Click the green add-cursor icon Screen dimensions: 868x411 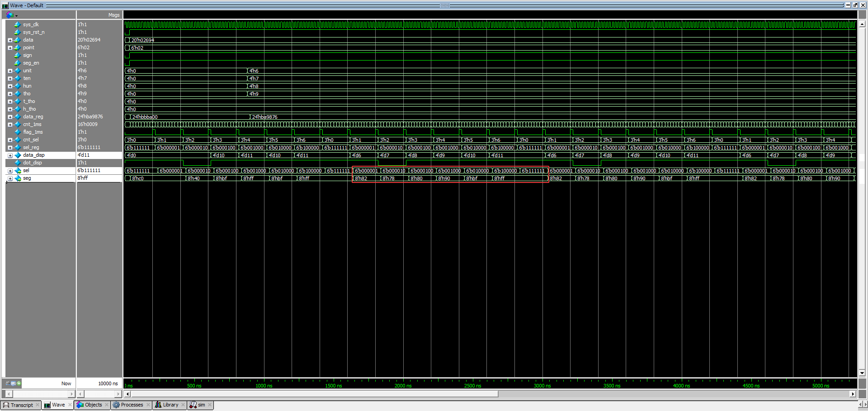(x=19, y=383)
